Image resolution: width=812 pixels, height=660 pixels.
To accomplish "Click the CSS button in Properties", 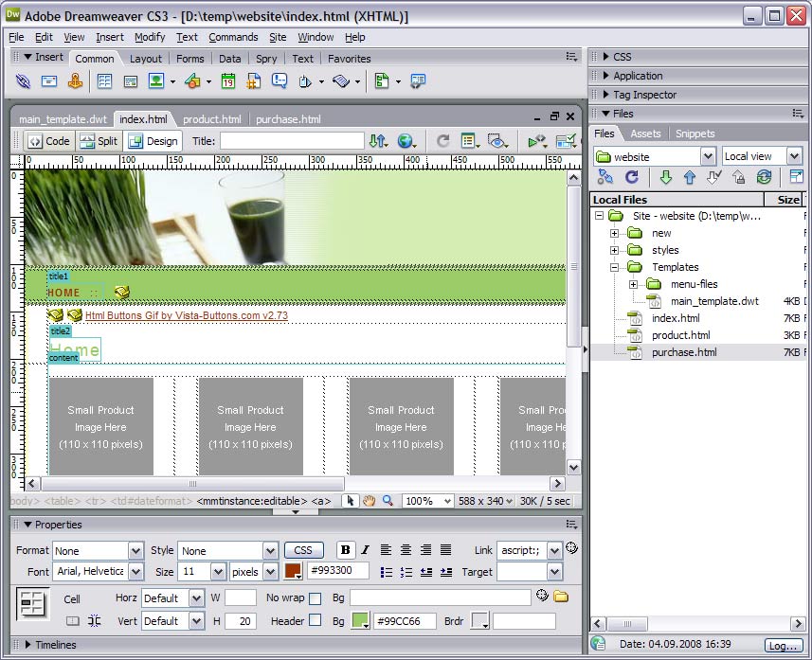I will pos(303,550).
